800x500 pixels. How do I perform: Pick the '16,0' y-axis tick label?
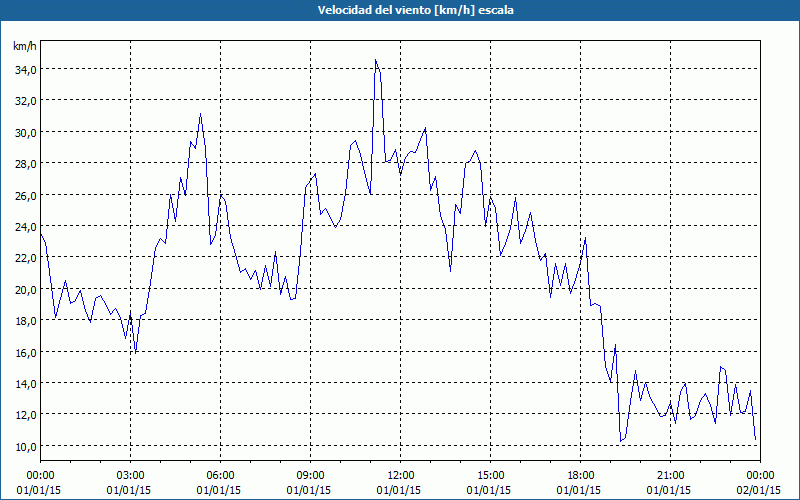tap(25, 352)
